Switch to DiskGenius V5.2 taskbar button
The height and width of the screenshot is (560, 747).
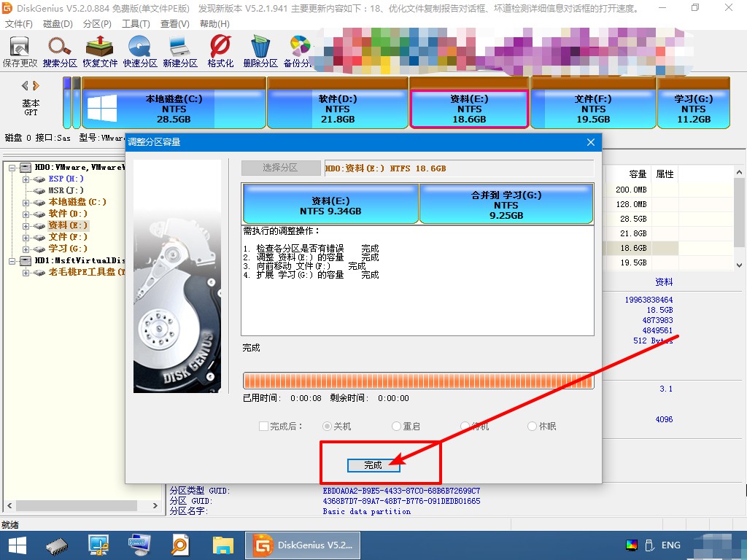pyautogui.click(x=303, y=545)
